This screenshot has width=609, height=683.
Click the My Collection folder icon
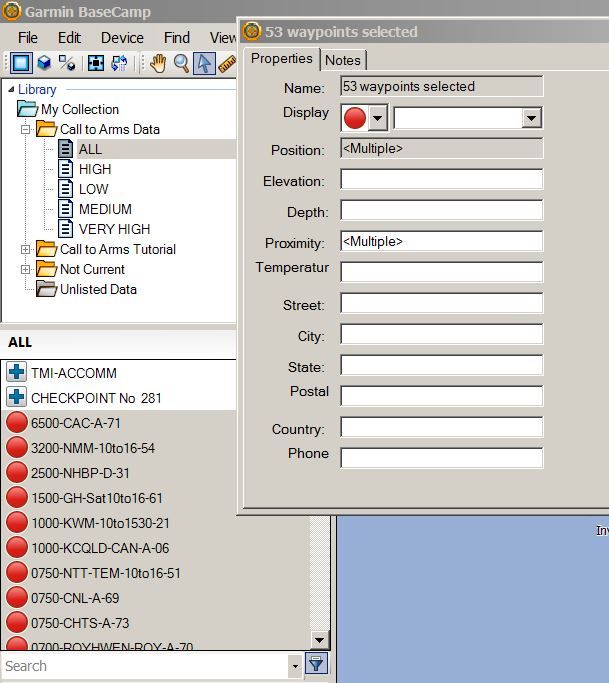(27, 109)
